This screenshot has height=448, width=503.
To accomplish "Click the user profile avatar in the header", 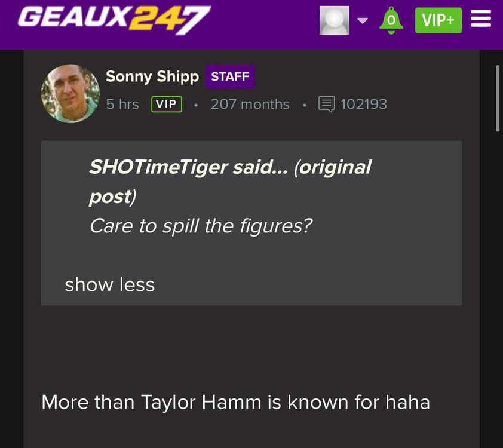I will (334, 20).
